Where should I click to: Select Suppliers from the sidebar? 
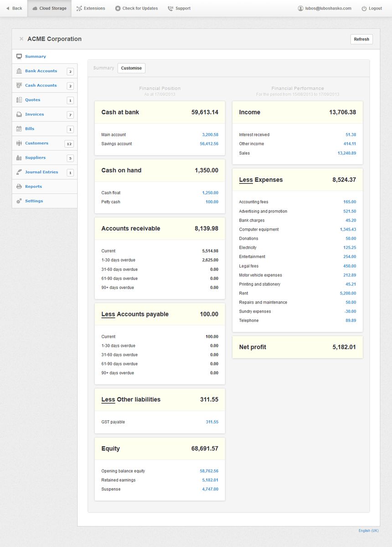coord(35,158)
